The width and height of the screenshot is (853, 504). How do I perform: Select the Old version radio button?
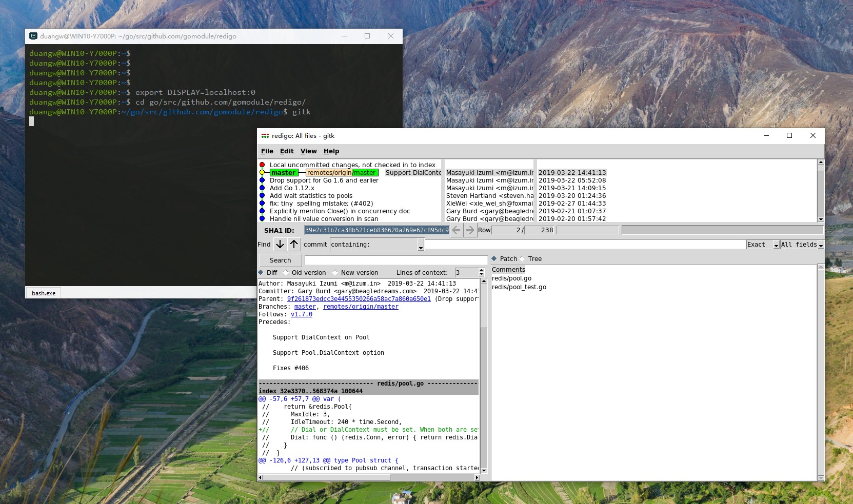(x=286, y=273)
